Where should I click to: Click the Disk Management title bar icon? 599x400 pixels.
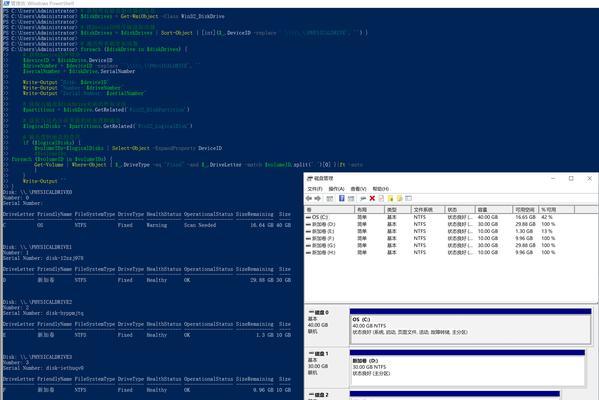310,178
